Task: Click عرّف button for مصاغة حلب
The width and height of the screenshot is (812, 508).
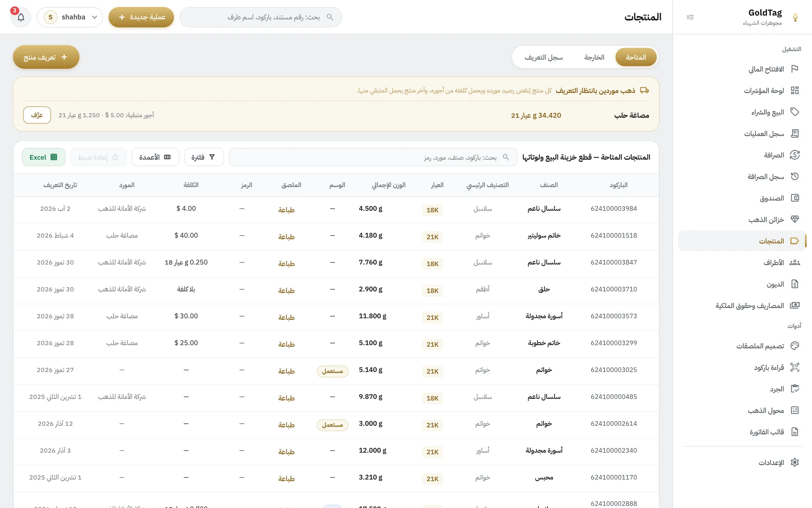Action: pyautogui.click(x=37, y=115)
